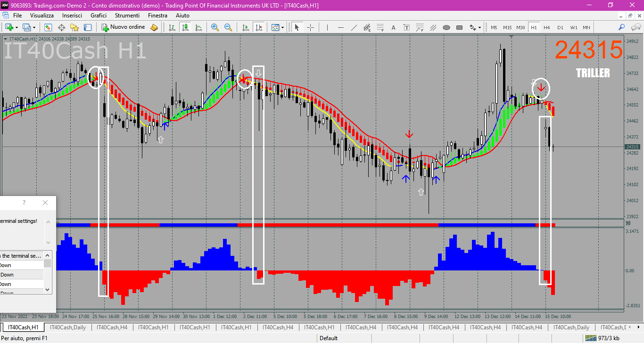The height and width of the screenshot is (343, 644).
Task: Open the Finestra menu
Action: [x=157, y=16]
